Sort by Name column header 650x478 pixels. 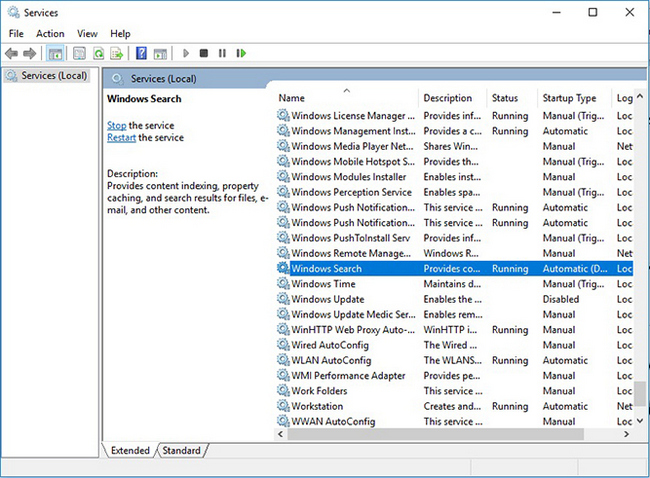coord(347,98)
